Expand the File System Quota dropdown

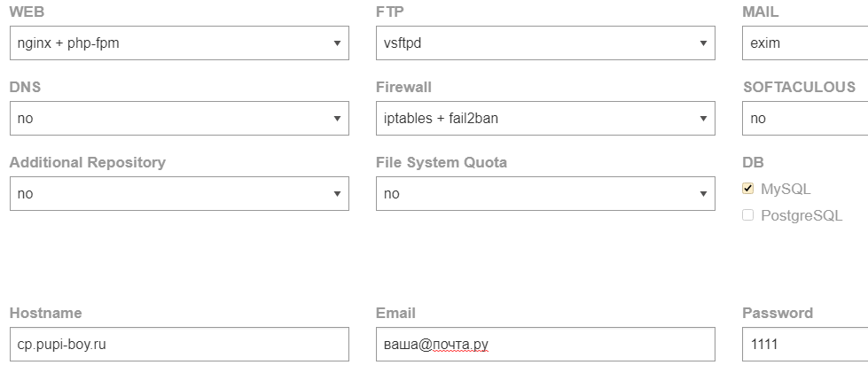[x=544, y=193]
